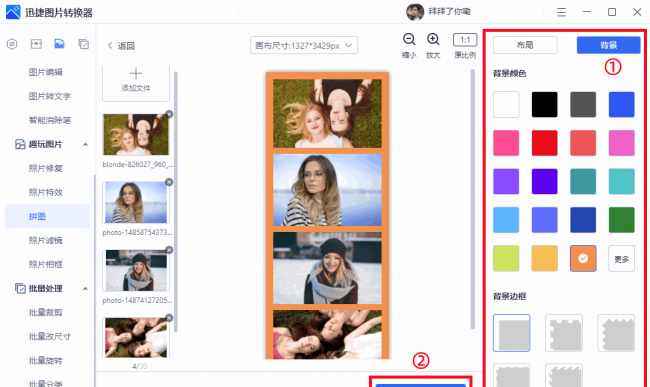
Task: Pick the golden yellow background swatch
Action: point(545,259)
